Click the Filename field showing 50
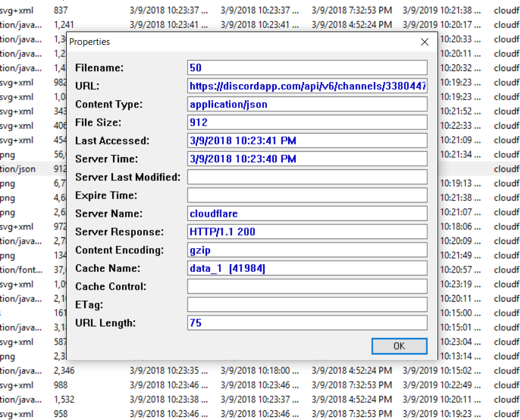 [306, 67]
